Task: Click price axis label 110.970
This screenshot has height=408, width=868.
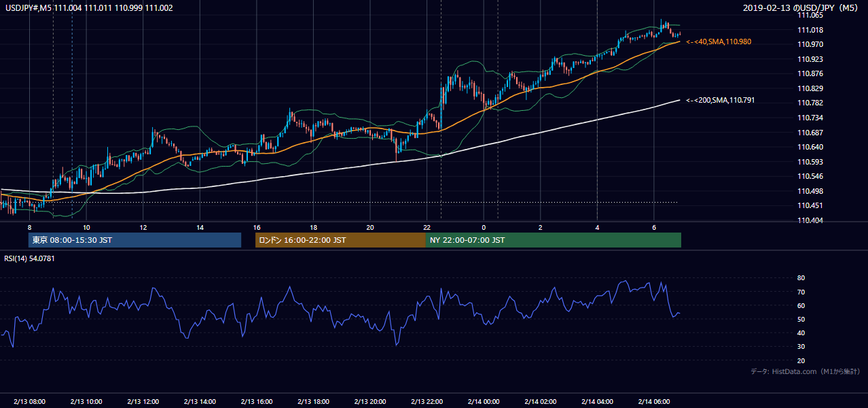Action: 810,44
